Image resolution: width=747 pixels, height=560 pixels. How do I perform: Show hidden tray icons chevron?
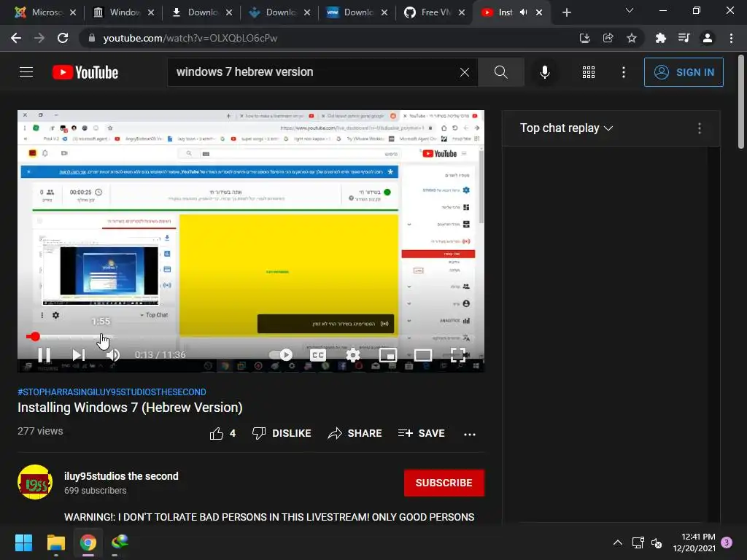tap(617, 542)
